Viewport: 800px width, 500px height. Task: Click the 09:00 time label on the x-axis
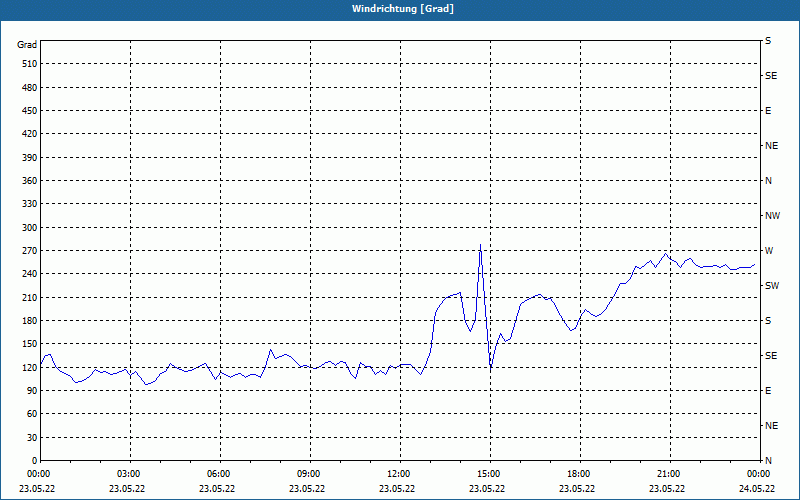310,474
